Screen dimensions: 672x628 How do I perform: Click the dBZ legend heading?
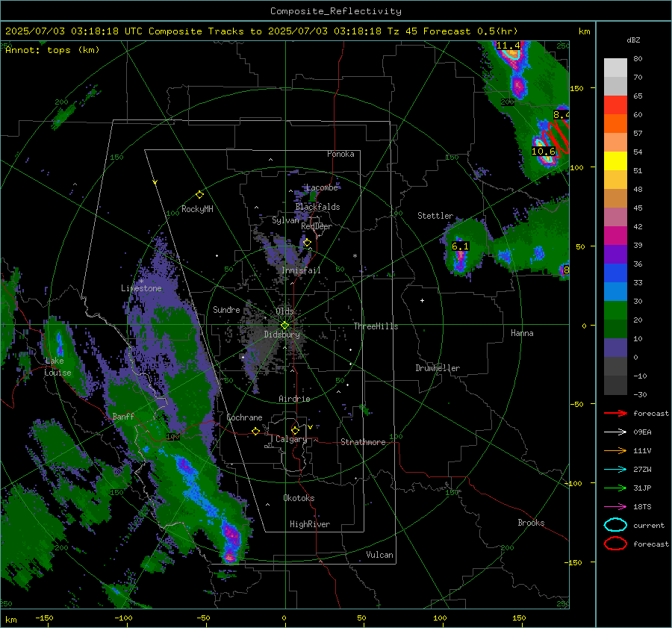click(x=633, y=40)
